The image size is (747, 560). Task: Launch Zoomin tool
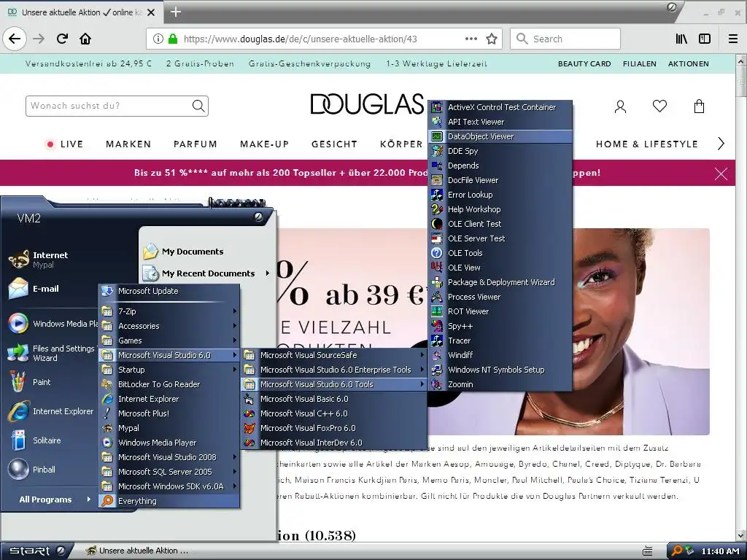(500, 384)
